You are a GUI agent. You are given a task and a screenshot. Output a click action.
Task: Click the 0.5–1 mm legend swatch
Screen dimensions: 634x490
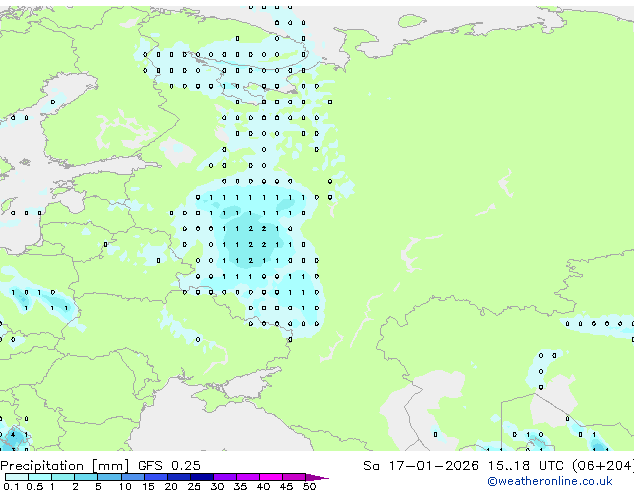(40, 477)
